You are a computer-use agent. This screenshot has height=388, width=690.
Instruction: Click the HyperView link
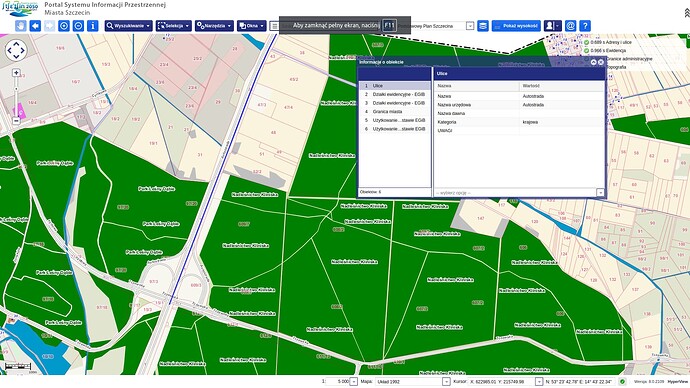click(x=678, y=382)
